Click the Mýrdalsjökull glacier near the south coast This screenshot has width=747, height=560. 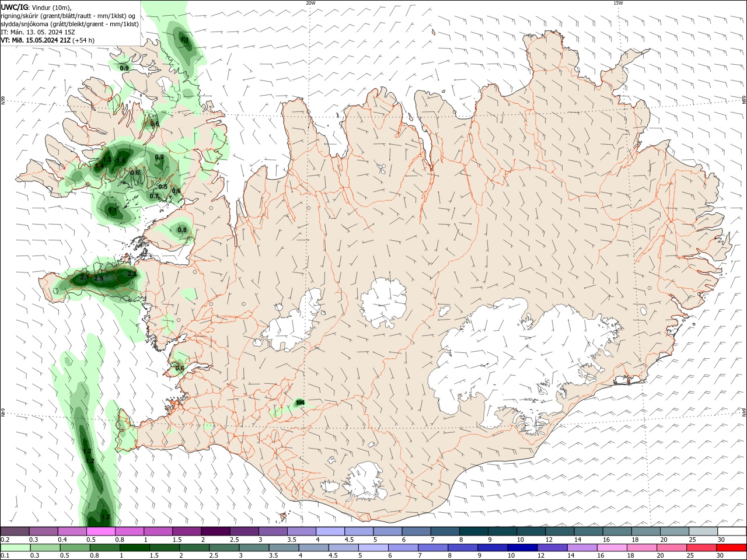click(x=365, y=481)
